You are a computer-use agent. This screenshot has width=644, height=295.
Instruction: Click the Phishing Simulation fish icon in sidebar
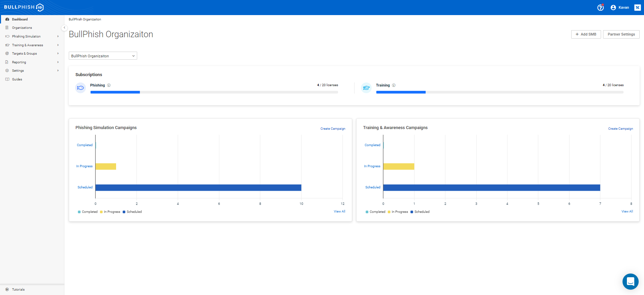[x=7, y=37]
